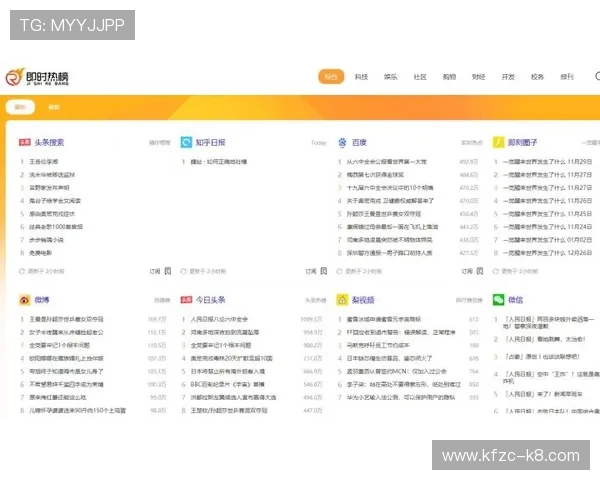The height and width of the screenshot is (480, 600).
Task: Open search via the magnifier icon
Action: coord(597,76)
